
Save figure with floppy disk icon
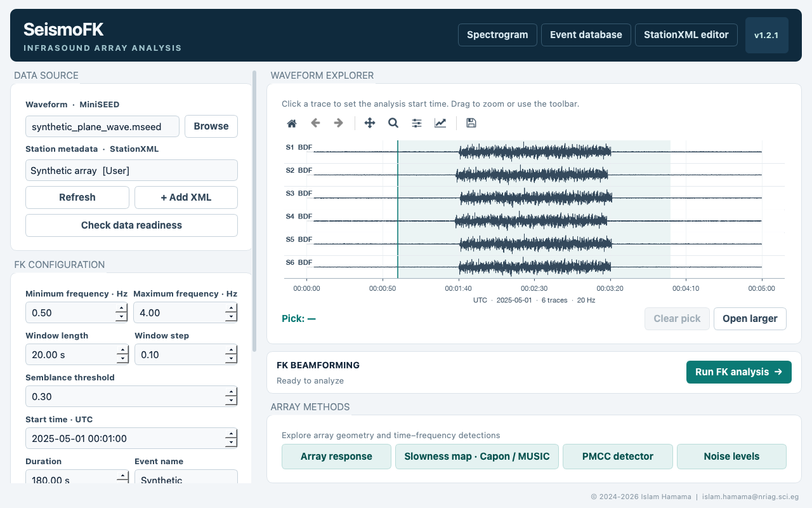click(471, 123)
